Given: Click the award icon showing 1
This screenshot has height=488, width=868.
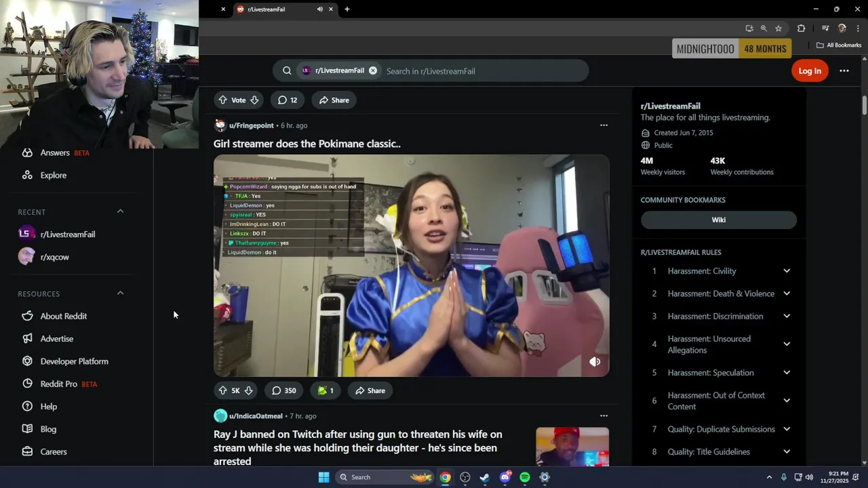Looking at the screenshot, I should [x=325, y=390].
